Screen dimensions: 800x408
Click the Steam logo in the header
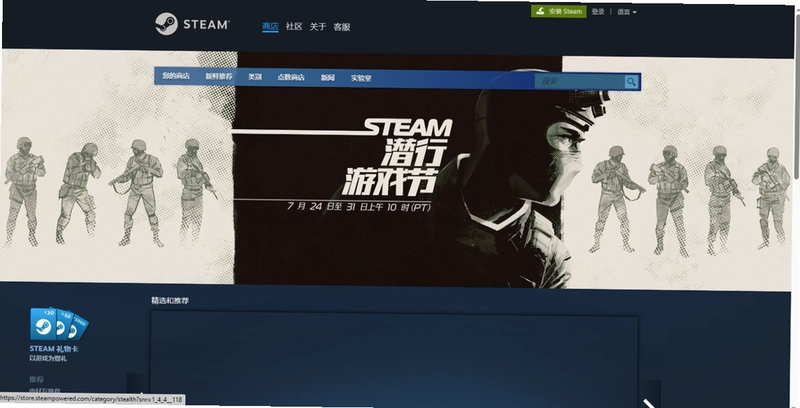pos(192,24)
